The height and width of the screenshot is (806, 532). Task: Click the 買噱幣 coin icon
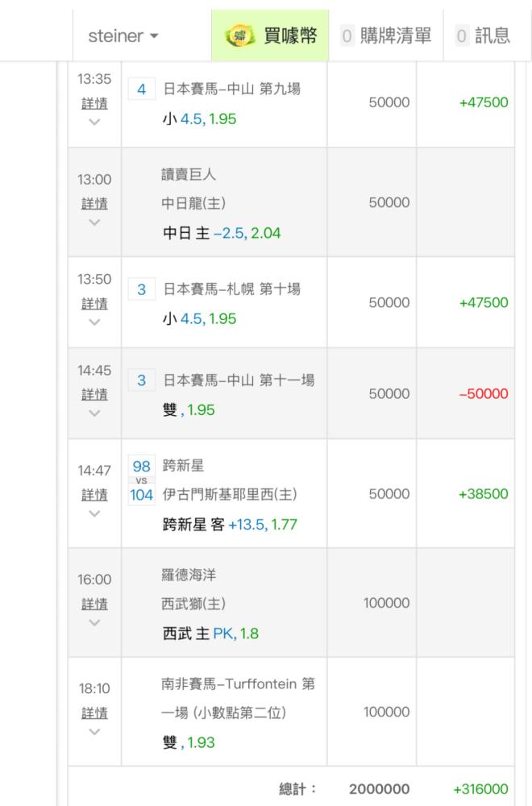tap(238, 35)
